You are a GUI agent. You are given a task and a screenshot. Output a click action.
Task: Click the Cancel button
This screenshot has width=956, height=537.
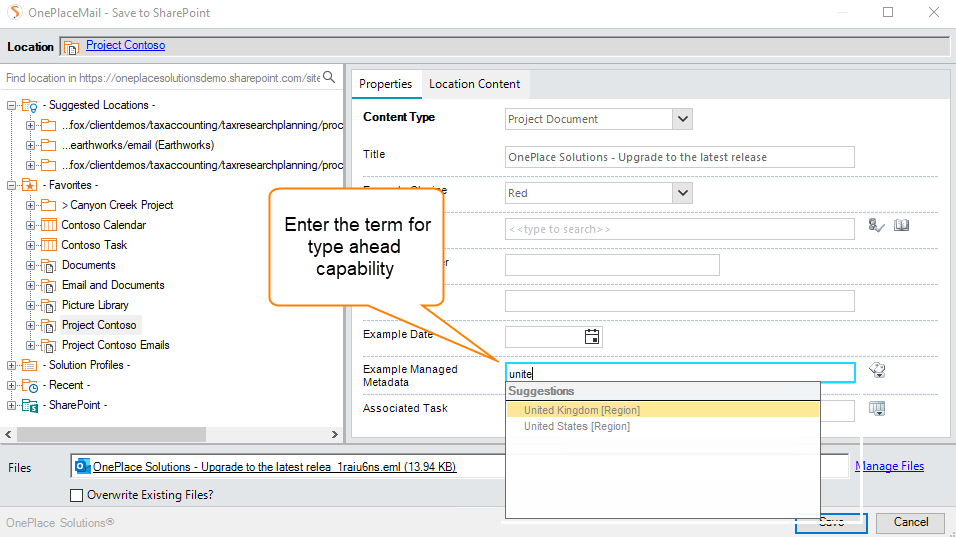pos(911,522)
